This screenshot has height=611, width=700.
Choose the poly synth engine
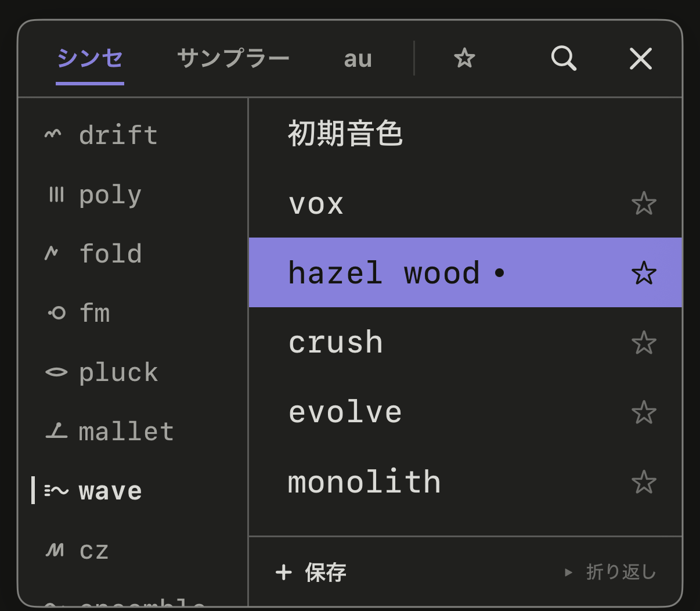[133, 194]
